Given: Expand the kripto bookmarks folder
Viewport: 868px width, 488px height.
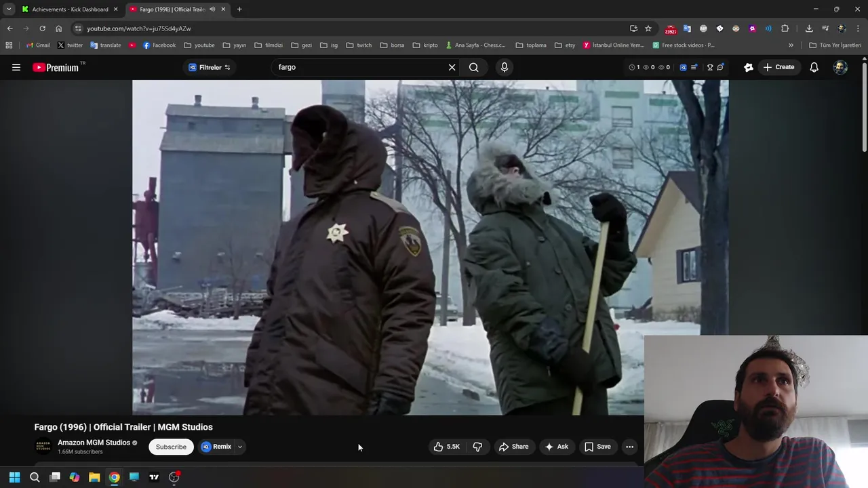Looking at the screenshot, I should pos(425,45).
